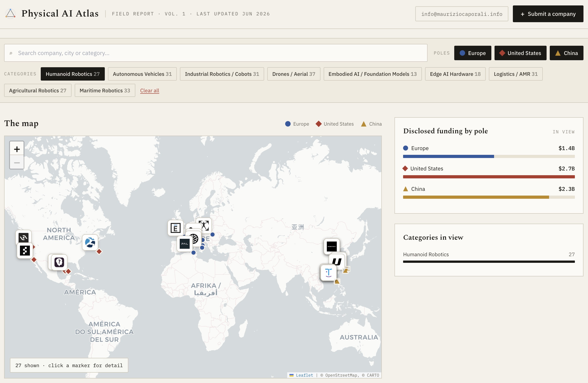The image size is (588, 383).
Task: Click the China legend entry above the map
Action: click(371, 124)
